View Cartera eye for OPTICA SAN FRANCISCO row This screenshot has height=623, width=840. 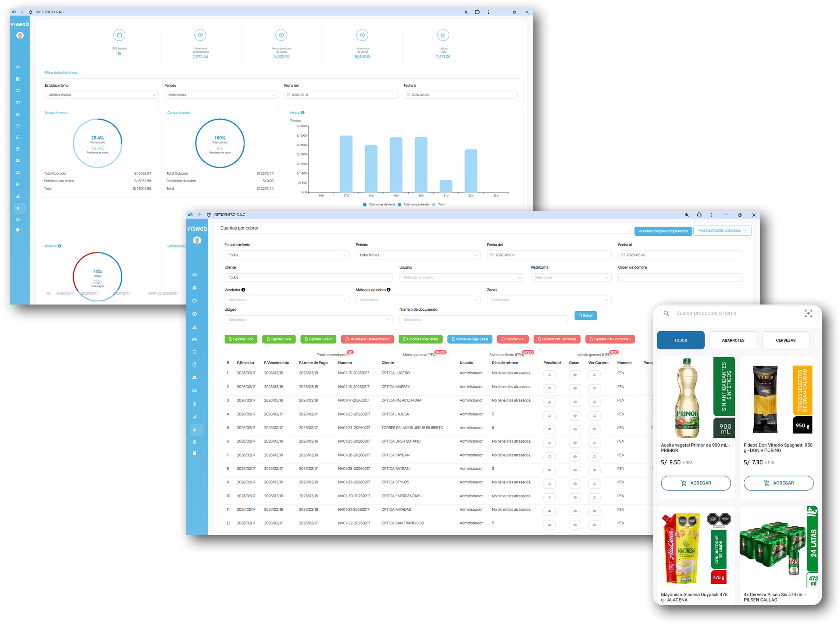[594, 525]
